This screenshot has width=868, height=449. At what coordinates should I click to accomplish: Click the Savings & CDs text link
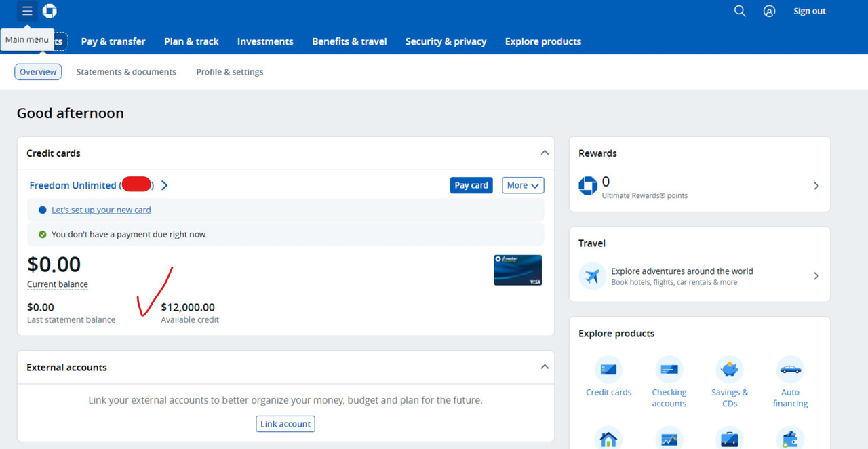point(730,398)
